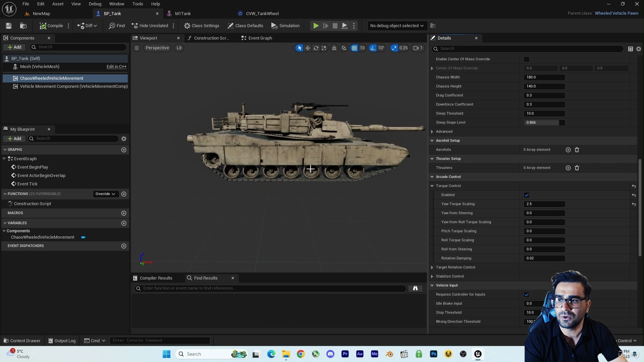This screenshot has height=362, width=644.
Task: Open the Tools menu
Action: (x=138, y=4)
